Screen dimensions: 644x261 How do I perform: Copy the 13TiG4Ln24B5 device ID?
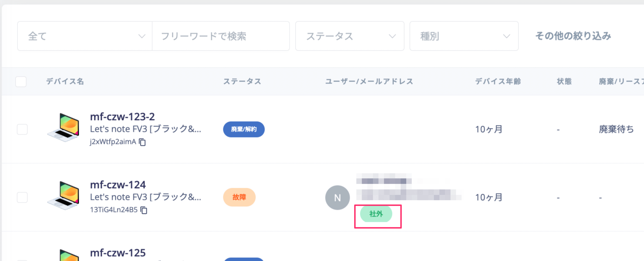(144, 210)
